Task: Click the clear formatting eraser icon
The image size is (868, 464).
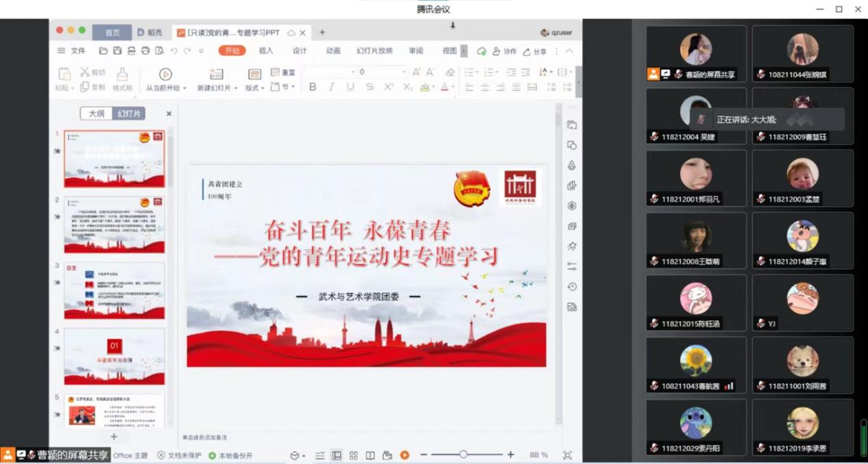Action: point(449,72)
